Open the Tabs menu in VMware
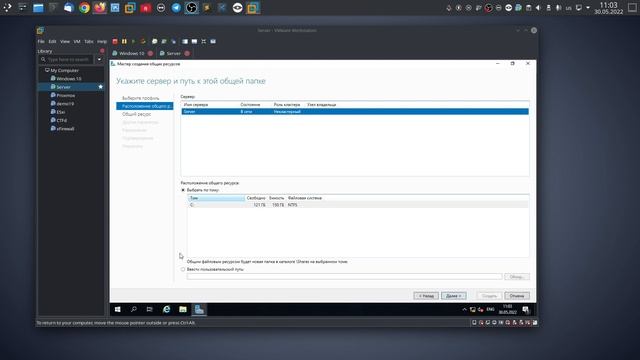Viewport: 640px width, 360px height. (x=89, y=42)
